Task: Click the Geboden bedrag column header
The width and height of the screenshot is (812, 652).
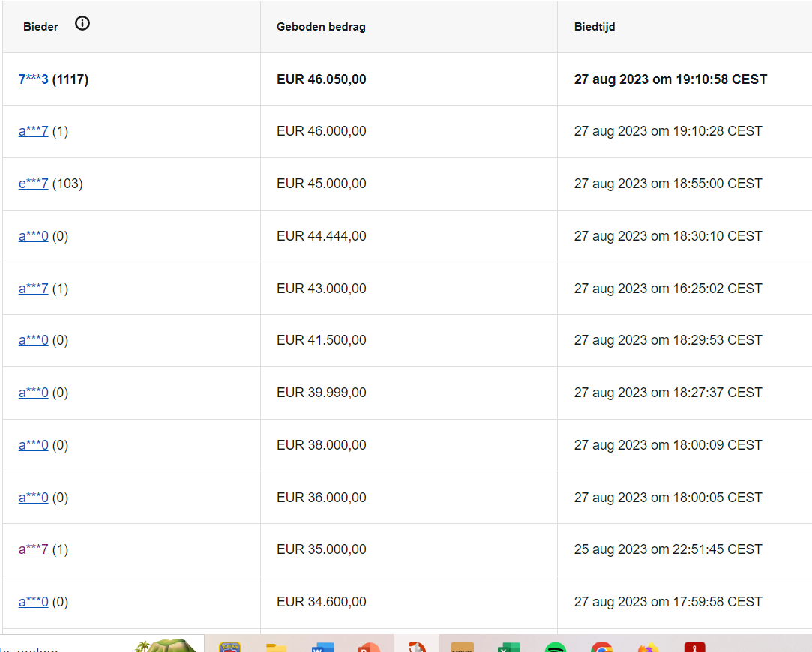Action: click(321, 27)
